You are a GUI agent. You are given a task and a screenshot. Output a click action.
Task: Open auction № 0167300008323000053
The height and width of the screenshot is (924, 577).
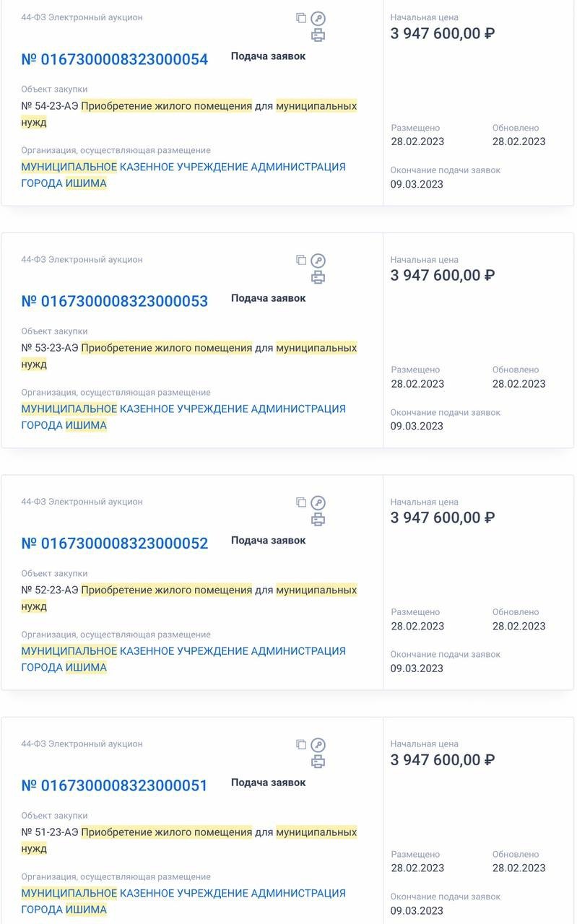(x=115, y=301)
